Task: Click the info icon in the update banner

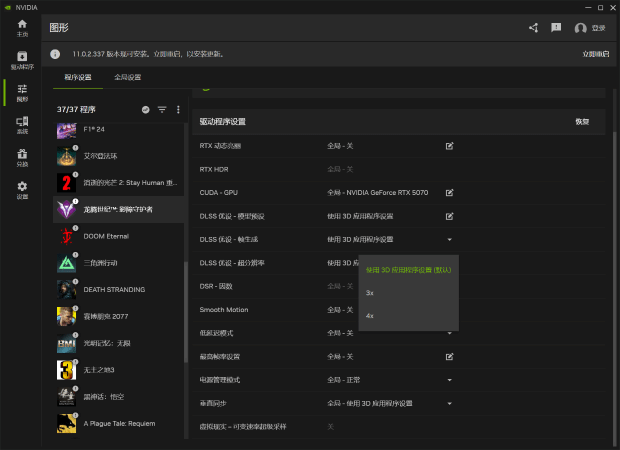Action: coord(55,54)
